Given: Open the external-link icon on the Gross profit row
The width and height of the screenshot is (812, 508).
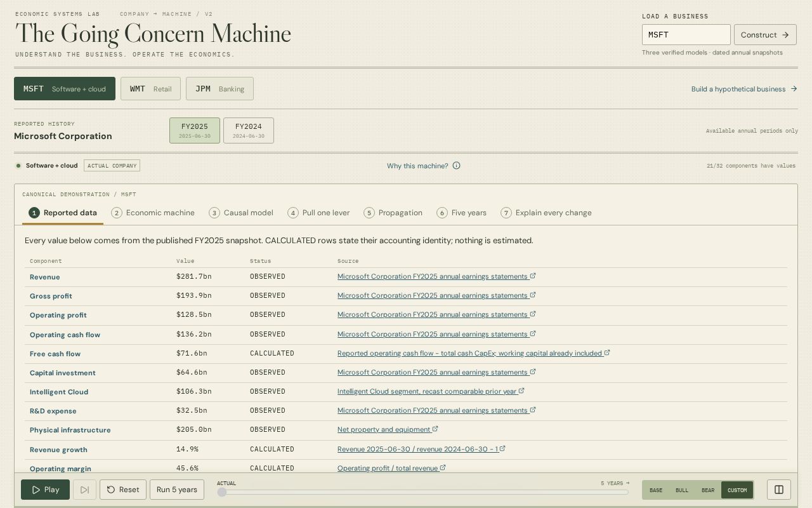Looking at the screenshot, I should (533, 295).
